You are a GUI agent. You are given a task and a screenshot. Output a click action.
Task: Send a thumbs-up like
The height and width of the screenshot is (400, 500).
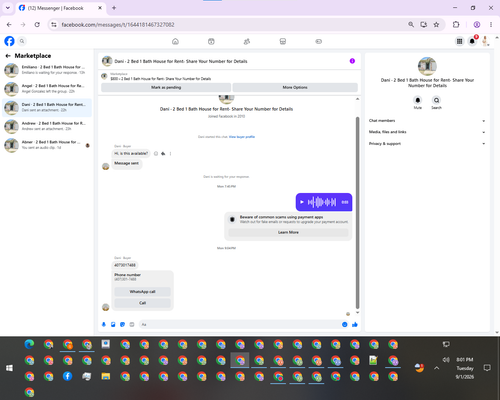[355, 324]
